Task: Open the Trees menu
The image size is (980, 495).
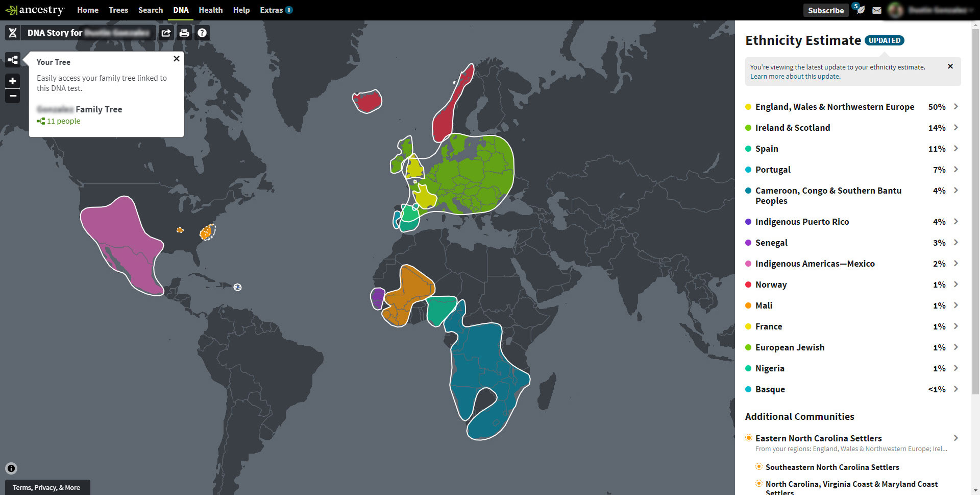Action: pyautogui.click(x=118, y=10)
